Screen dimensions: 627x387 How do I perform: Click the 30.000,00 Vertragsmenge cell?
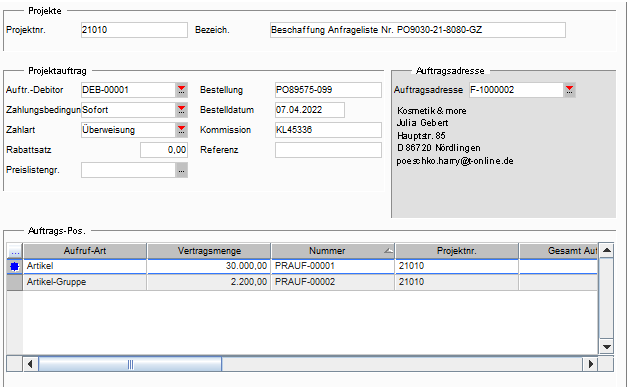[x=209, y=266]
